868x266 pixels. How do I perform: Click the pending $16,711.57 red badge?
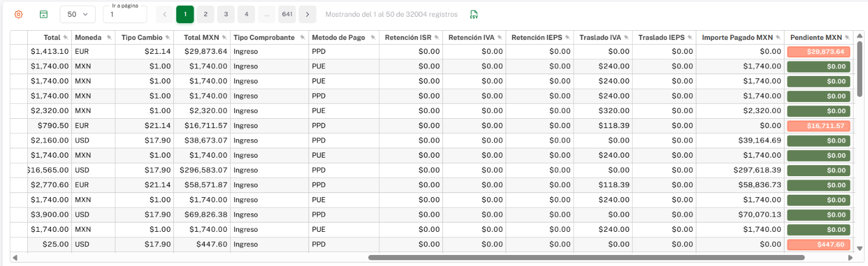(x=819, y=126)
